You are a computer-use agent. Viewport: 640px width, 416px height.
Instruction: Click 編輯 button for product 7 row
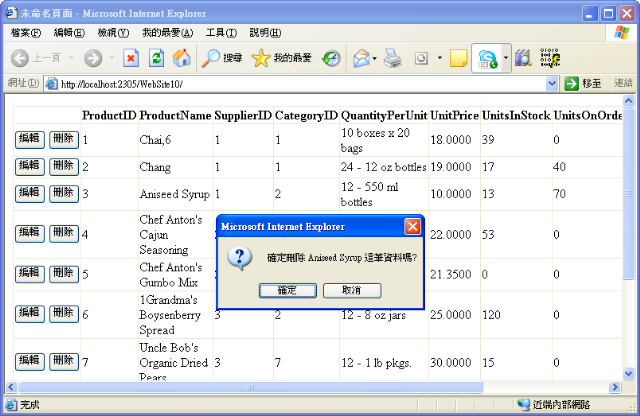[29, 362]
